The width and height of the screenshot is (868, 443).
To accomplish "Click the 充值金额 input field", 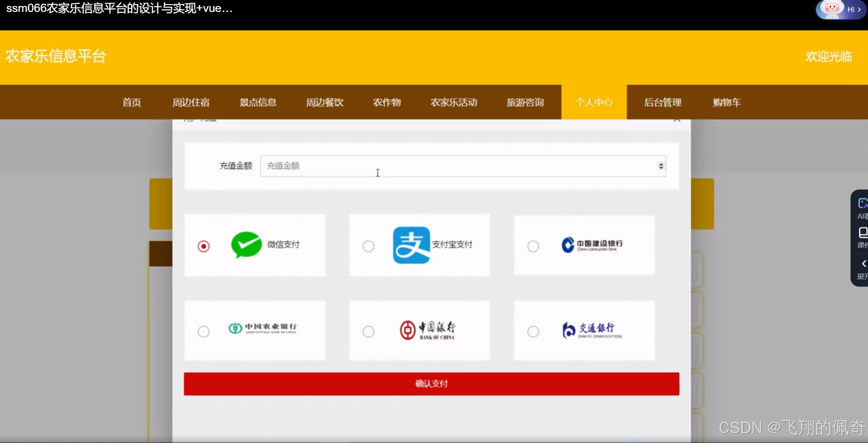I will (x=463, y=166).
